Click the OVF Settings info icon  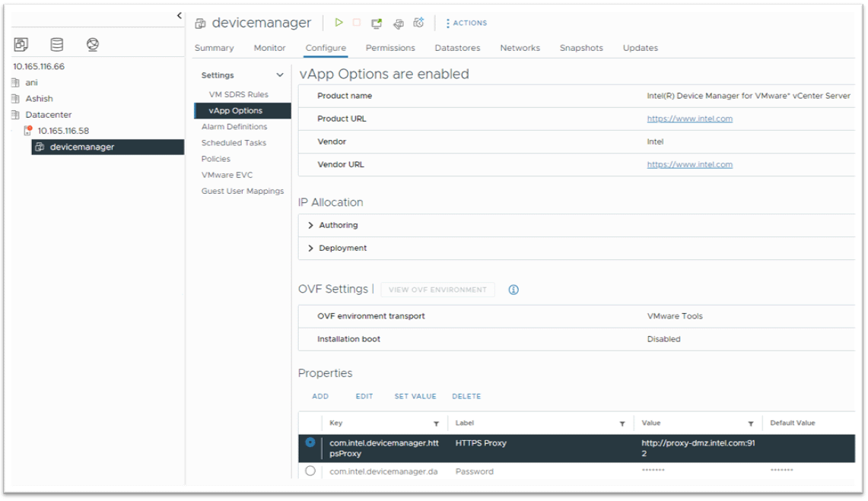click(513, 290)
